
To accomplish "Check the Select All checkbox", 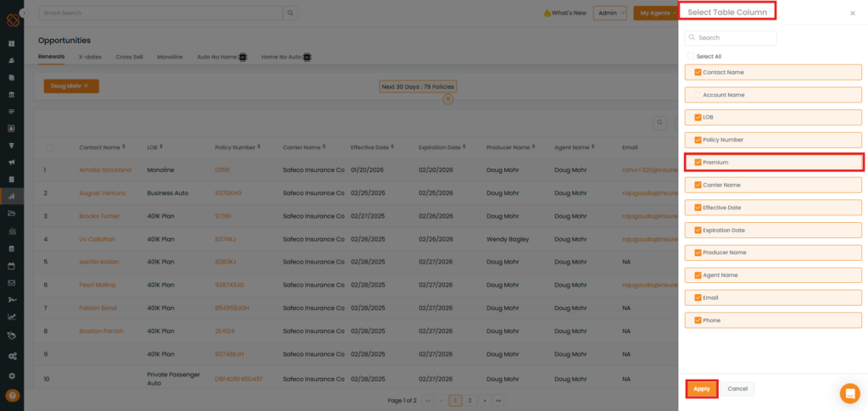I will (691, 57).
